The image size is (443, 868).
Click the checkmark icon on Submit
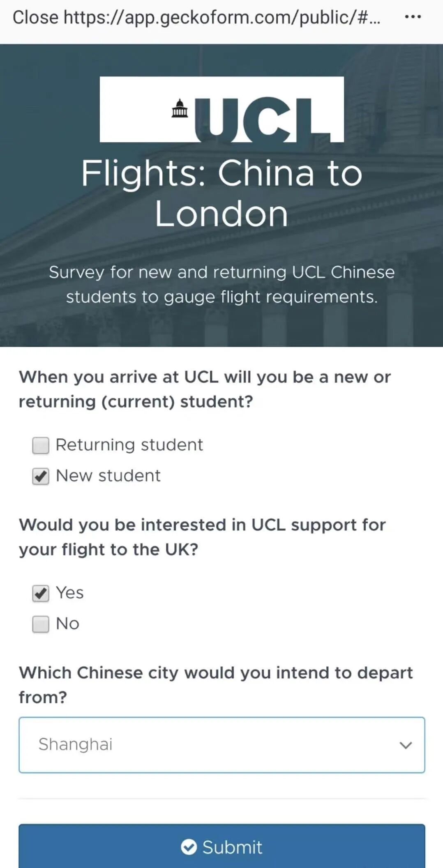[189, 847]
